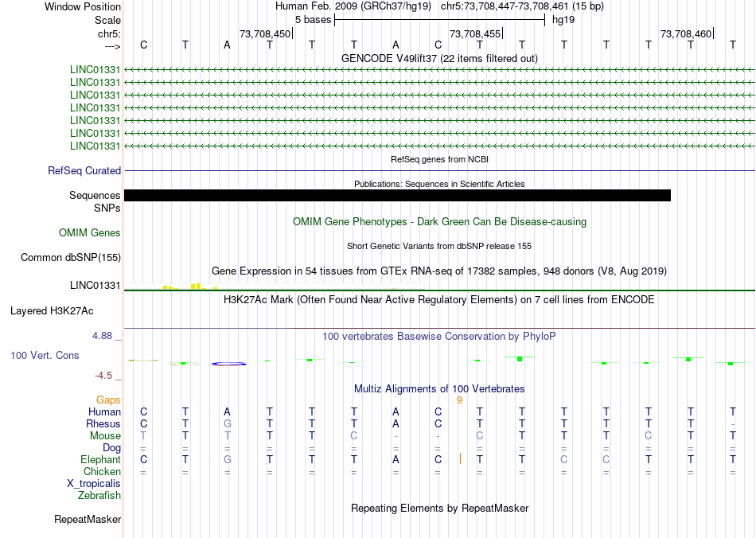Click the chr5:73,708,447-73,708,461 (15 bp) position text
The width and height of the screenshot is (756, 538).
(x=522, y=6)
